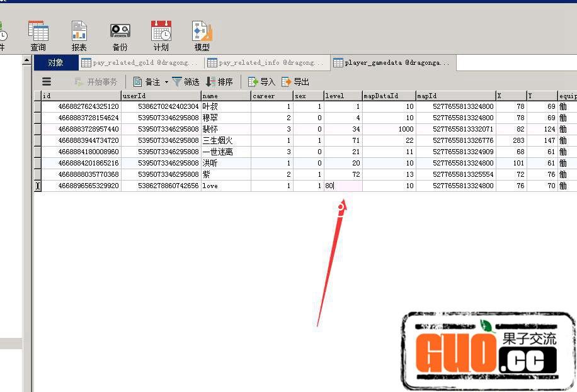
Task: Click the left panel scrollbar up arrow
Action: pos(26,60)
